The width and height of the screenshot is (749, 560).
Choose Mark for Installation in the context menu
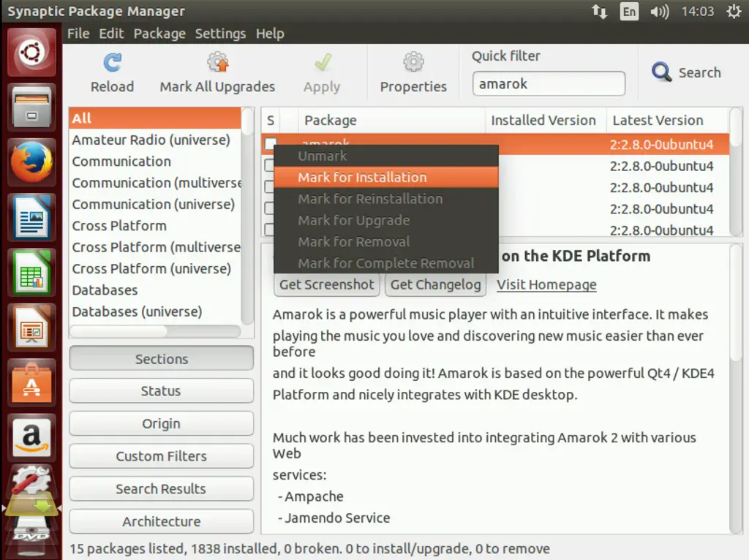tap(386, 177)
